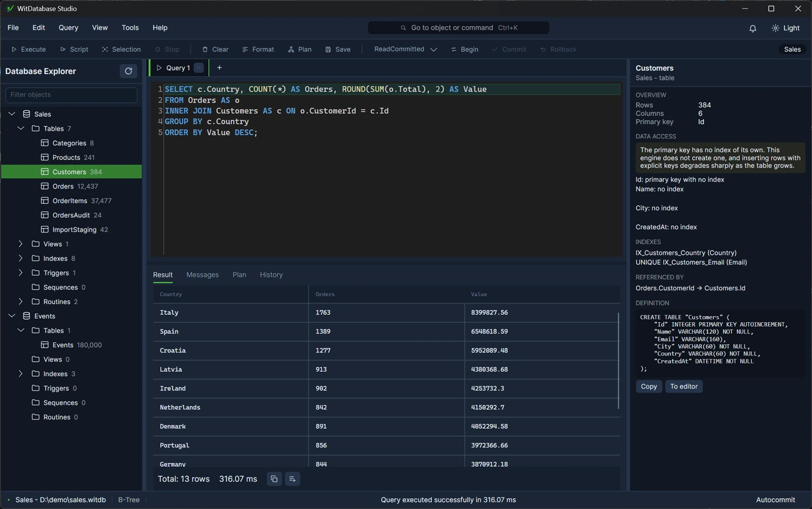Click the Triggers folder icon under Sales
The height and width of the screenshot is (509, 812).
coord(36,273)
